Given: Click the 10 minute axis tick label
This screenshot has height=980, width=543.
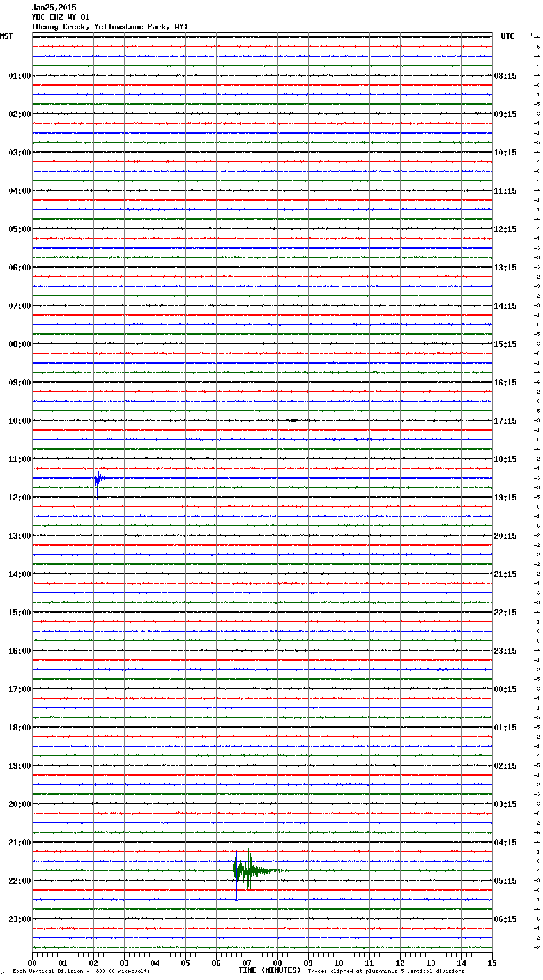Looking at the screenshot, I should 339,963.
